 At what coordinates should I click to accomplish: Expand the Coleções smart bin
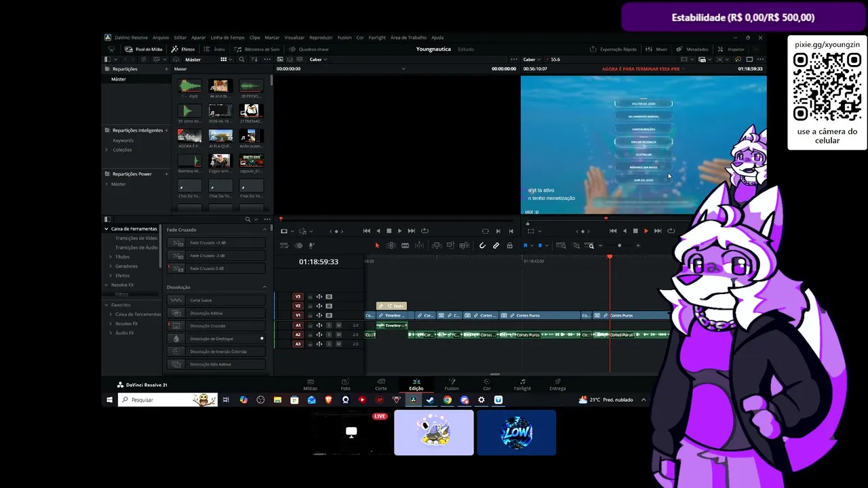tap(106, 150)
